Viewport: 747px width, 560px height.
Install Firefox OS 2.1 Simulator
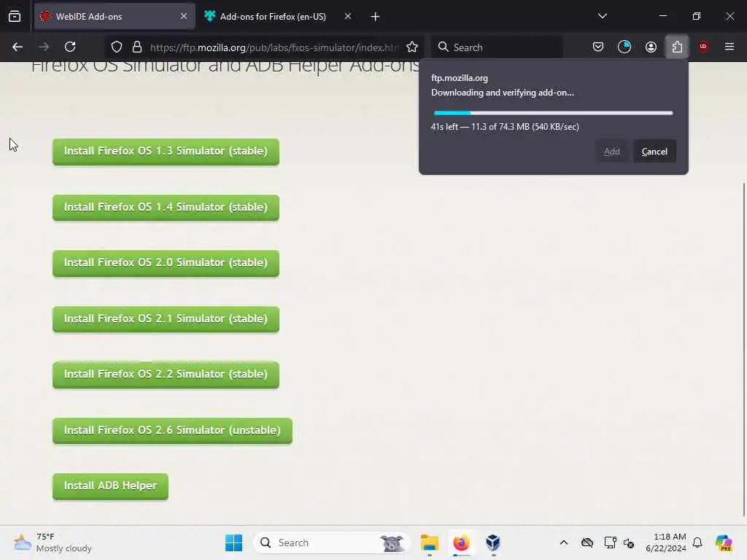[166, 319]
